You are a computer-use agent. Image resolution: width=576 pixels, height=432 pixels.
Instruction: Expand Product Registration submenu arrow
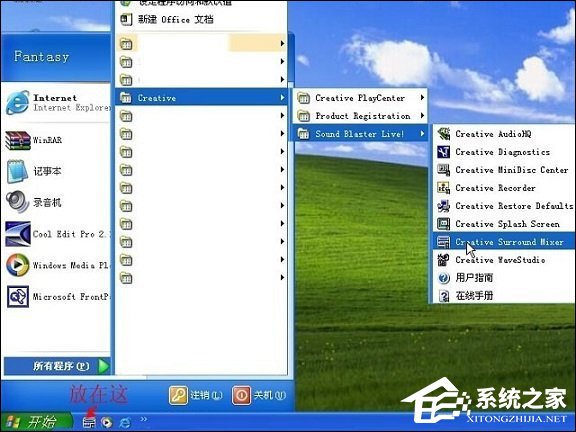click(x=422, y=116)
